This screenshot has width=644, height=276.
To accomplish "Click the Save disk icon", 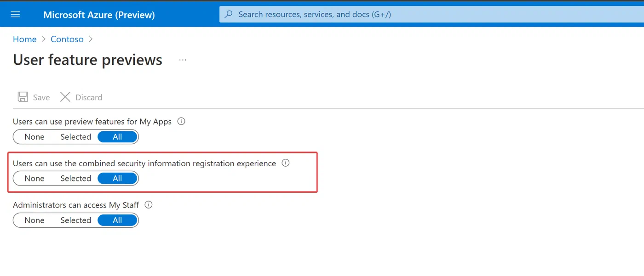I will click(x=23, y=97).
